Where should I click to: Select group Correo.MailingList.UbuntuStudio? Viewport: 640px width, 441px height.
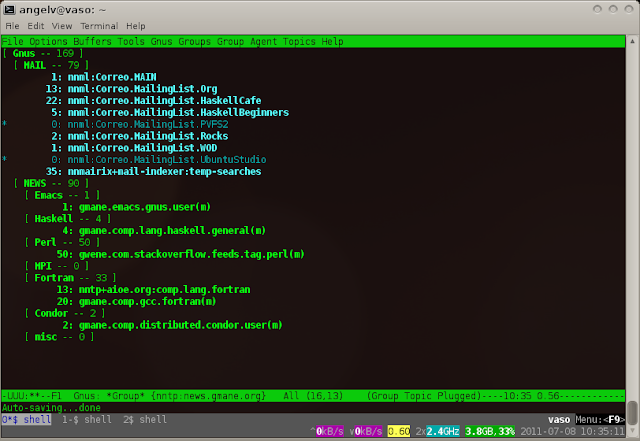pyautogui.click(x=167, y=160)
